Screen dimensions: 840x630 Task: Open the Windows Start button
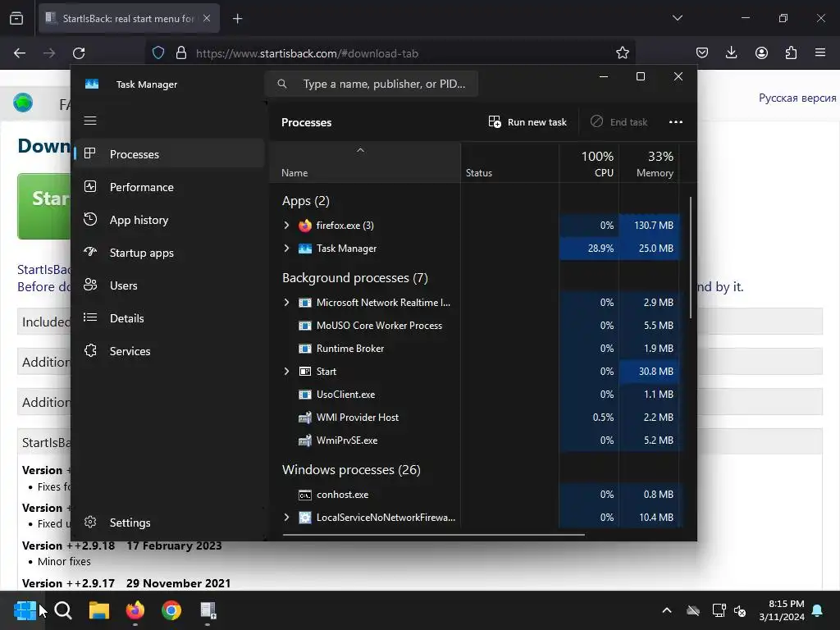[24, 610]
